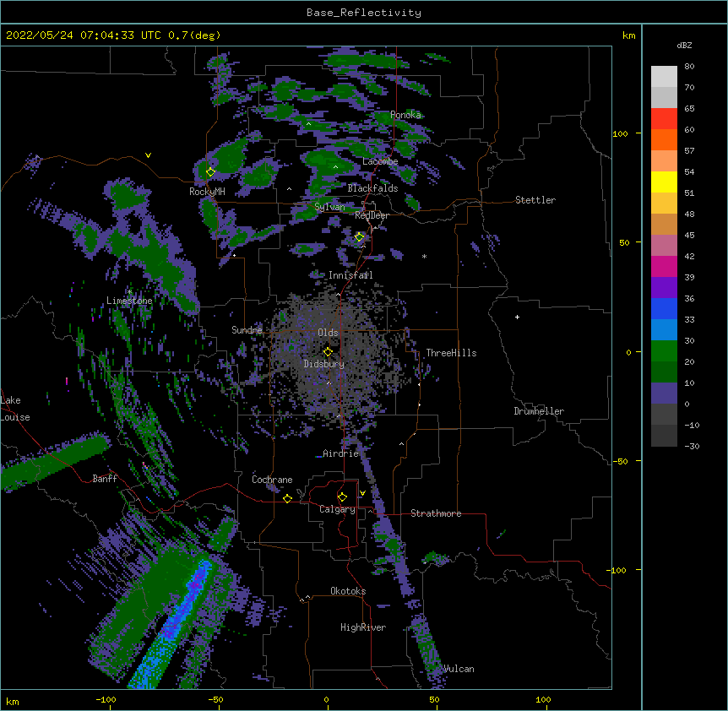This screenshot has height=711, width=728.
Task: Click the Didsbury town label
Action: coord(324,364)
